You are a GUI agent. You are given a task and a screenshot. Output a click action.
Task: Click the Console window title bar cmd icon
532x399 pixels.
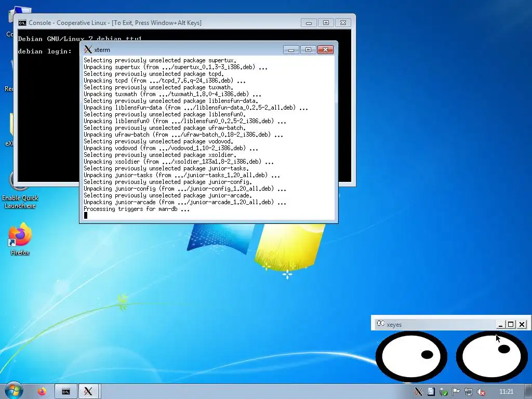point(22,23)
